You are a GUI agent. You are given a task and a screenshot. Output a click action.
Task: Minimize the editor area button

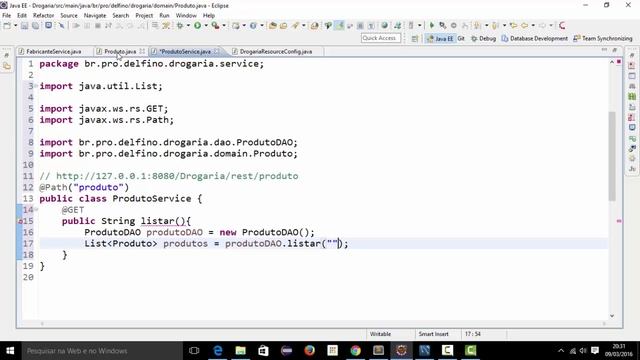pyautogui.click(x=604, y=50)
